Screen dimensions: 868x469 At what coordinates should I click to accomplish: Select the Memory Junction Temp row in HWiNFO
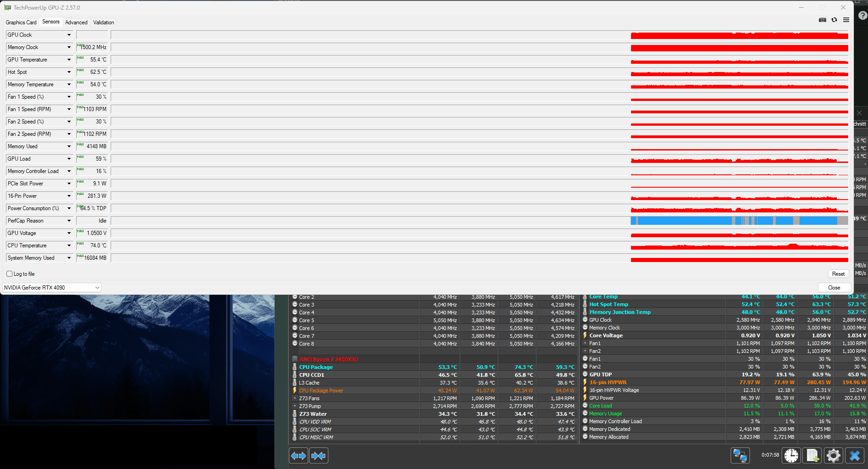coord(724,312)
